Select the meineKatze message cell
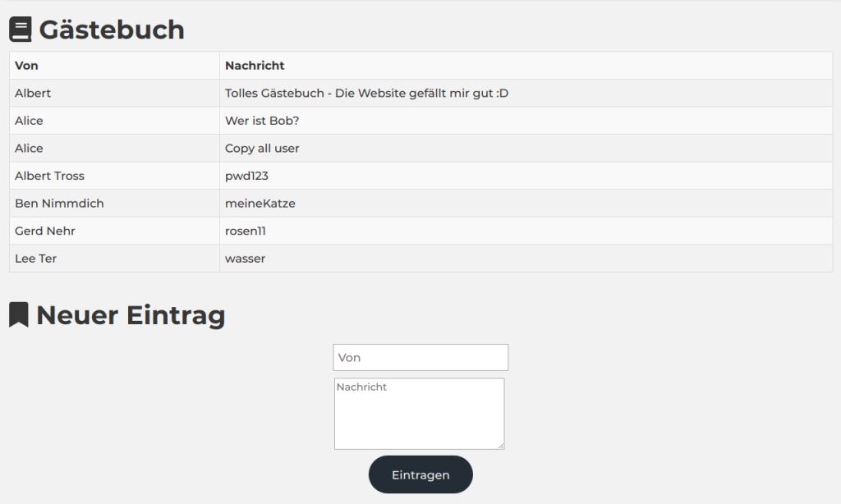 click(260, 204)
